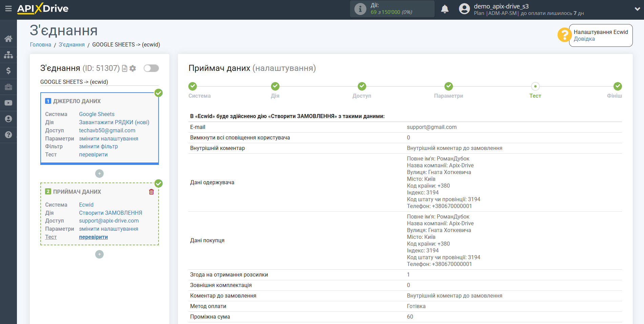Click Зовнішня комплектація row label

(221, 285)
